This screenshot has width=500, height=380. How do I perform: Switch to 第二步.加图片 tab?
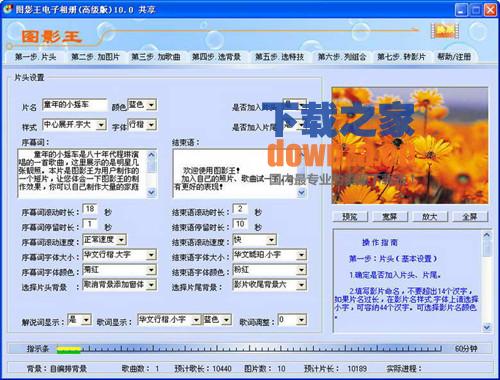pyautogui.click(x=95, y=57)
